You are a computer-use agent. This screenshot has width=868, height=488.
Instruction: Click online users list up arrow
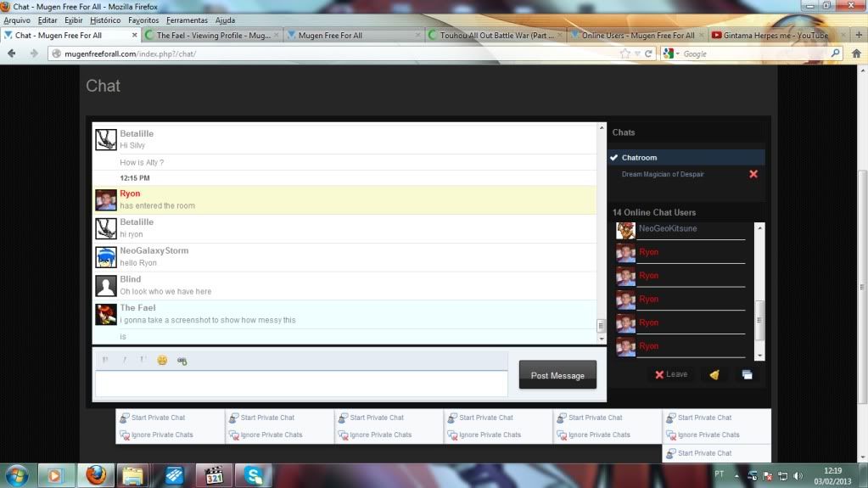pos(760,227)
